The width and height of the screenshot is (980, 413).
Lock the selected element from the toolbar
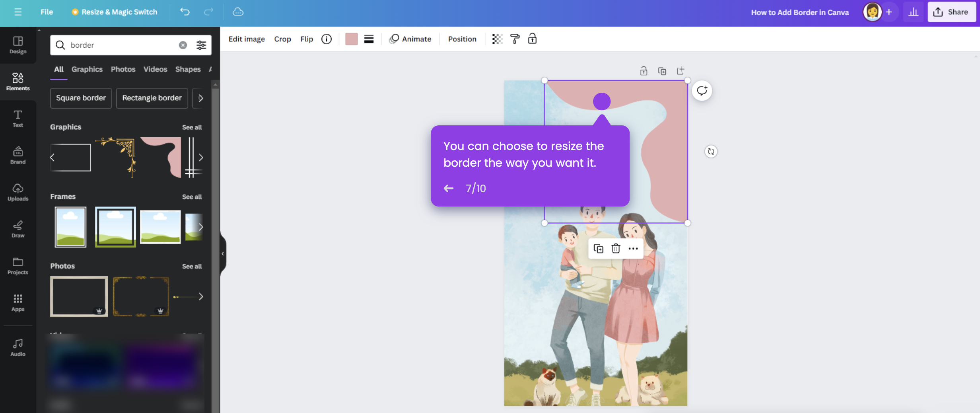coord(532,39)
